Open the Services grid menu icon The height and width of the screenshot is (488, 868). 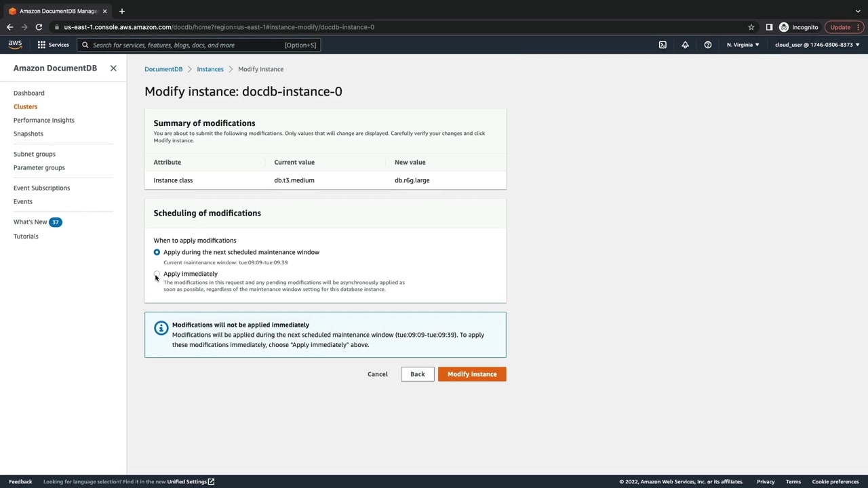coord(41,45)
